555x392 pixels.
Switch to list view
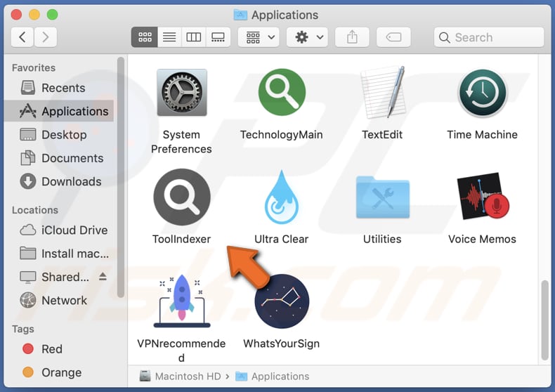(169, 37)
